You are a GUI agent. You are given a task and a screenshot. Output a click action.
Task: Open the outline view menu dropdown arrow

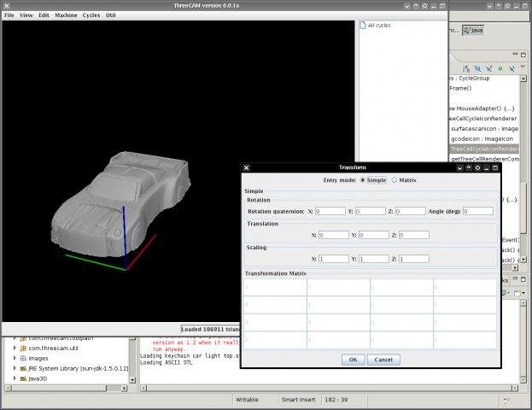coord(523,67)
